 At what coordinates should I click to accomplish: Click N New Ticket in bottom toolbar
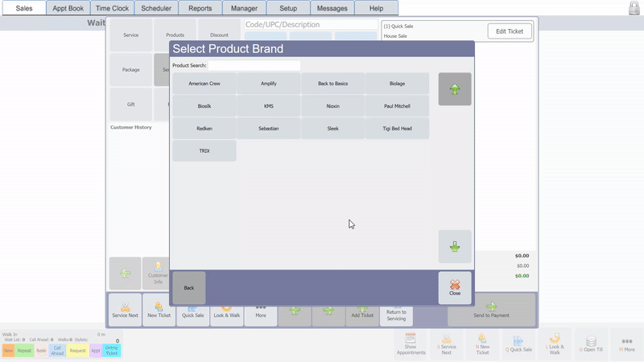[482, 344]
